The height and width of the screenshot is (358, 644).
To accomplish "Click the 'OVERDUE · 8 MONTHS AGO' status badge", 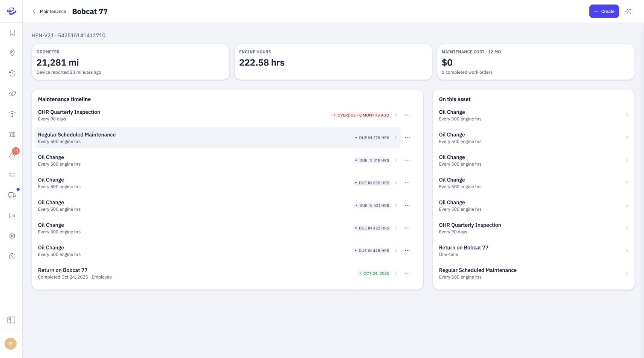I will tap(361, 115).
